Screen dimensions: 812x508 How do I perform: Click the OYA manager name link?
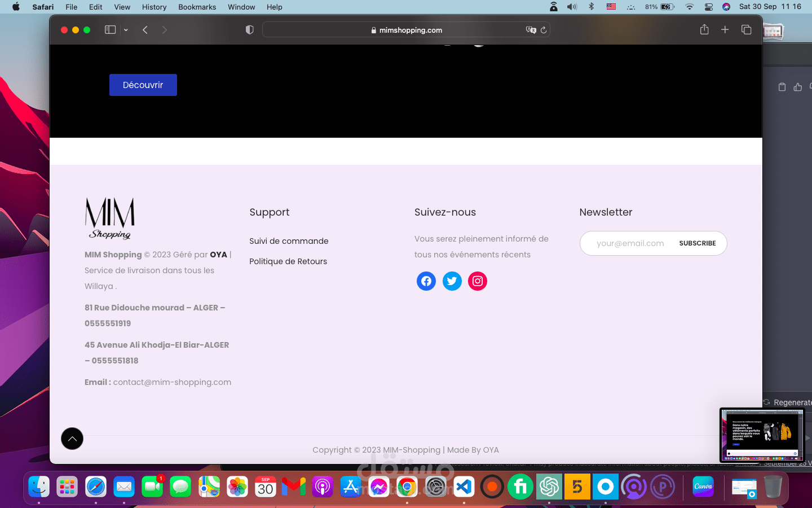pyautogui.click(x=219, y=255)
